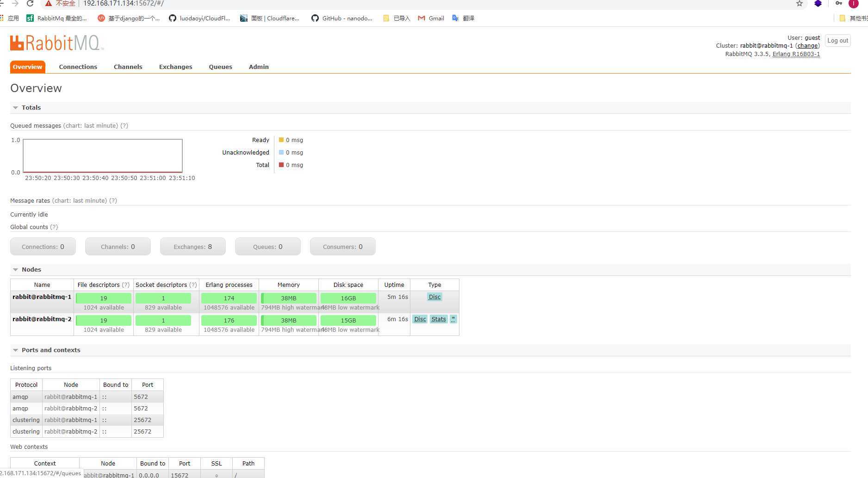Change Queued messages chart range
This screenshot has height=478, width=868.
(90, 125)
